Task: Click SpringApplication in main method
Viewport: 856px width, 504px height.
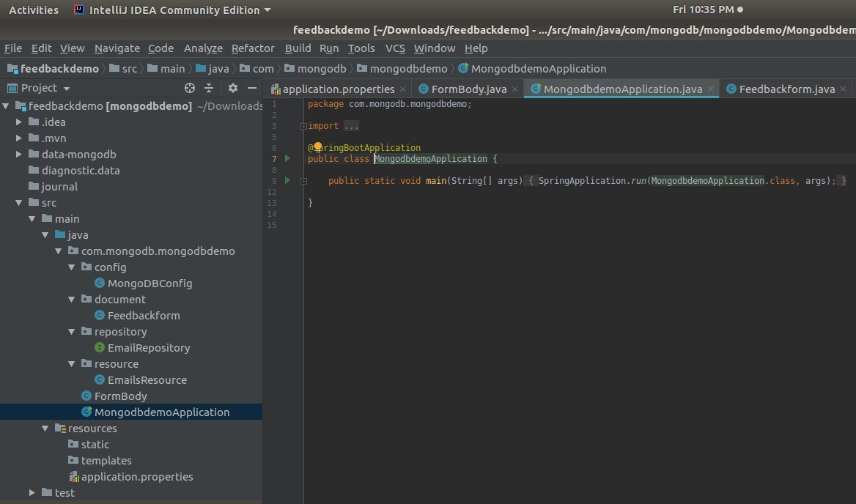Action: tap(582, 180)
